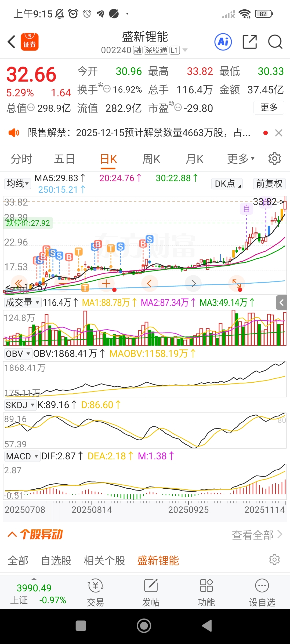Screen dimensions: 290x644
Task: Open the 前复权 adjustment selector
Action: (x=269, y=184)
